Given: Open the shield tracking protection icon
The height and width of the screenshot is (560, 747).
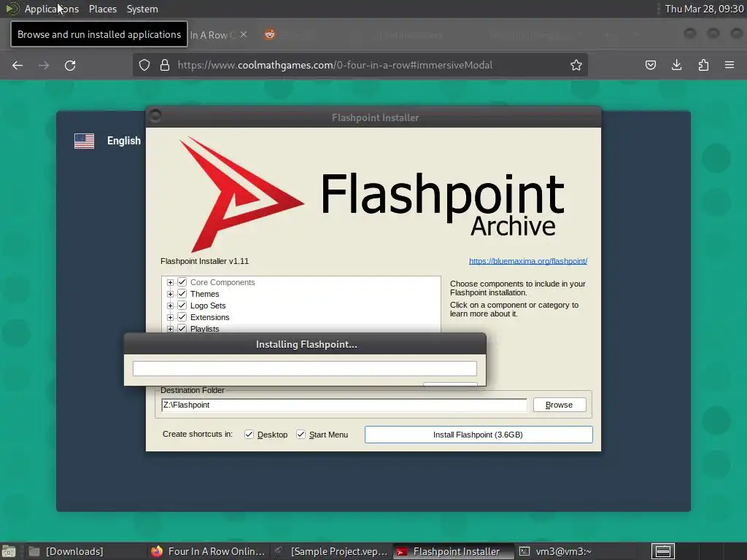Looking at the screenshot, I should click(144, 65).
